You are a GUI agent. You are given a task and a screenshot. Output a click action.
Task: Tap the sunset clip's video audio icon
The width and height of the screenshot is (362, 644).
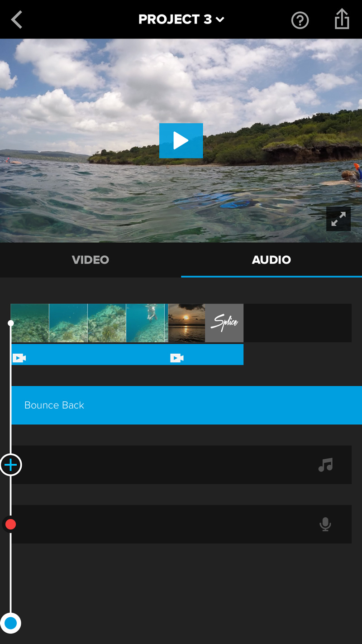coord(177,358)
